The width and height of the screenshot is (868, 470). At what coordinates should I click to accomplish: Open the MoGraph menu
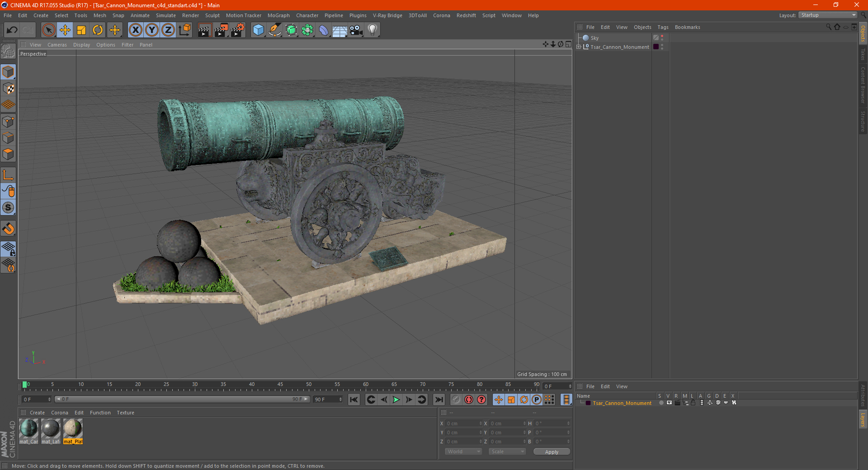tap(278, 15)
